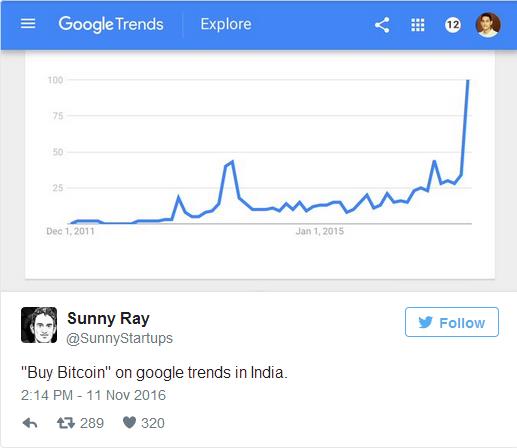
Task: Click the Jan 1, 2015 axis label
Action: (320, 231)
